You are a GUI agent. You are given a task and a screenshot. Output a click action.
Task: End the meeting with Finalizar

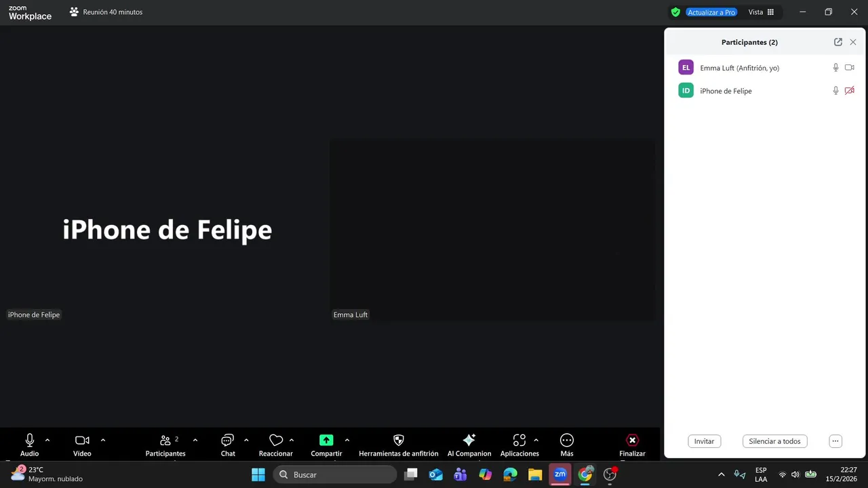tap(632, 445)
